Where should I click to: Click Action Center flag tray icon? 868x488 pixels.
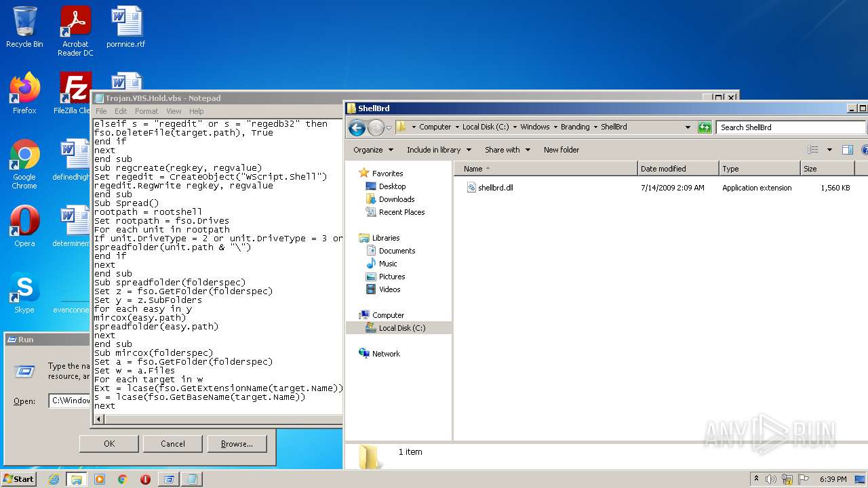(x=804, y=479)
